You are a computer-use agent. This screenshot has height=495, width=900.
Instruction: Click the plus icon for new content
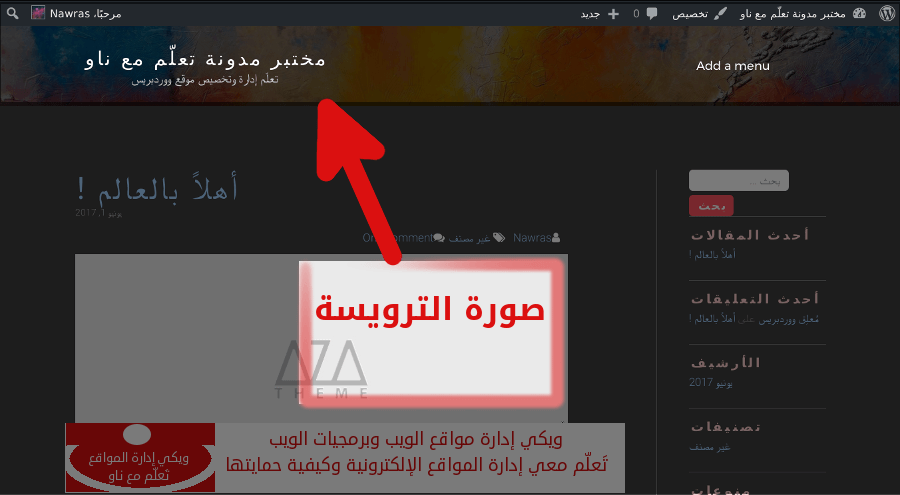point(613,13)
